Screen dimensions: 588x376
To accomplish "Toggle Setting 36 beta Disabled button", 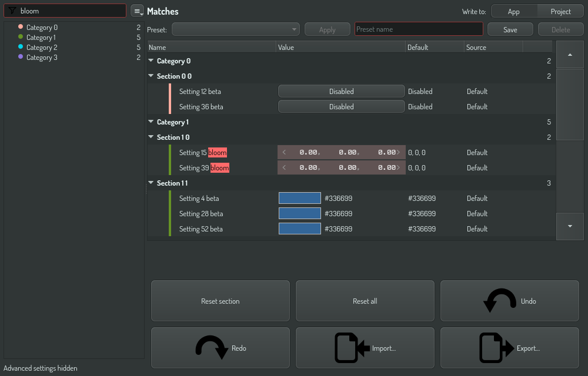I will tap(341, 107).
